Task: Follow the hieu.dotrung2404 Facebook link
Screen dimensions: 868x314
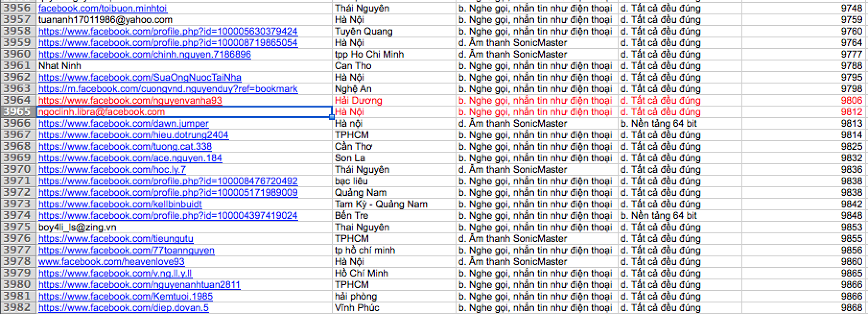Action: 133,135
